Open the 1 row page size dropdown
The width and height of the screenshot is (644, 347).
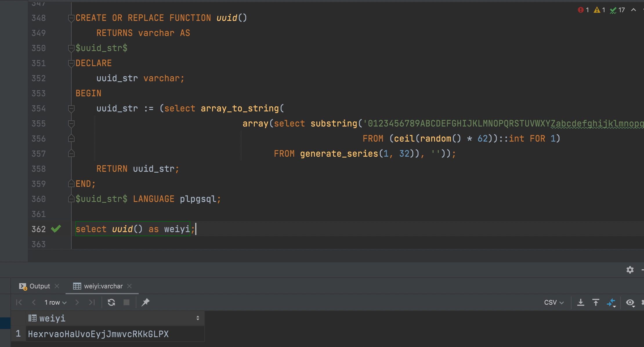55,302
